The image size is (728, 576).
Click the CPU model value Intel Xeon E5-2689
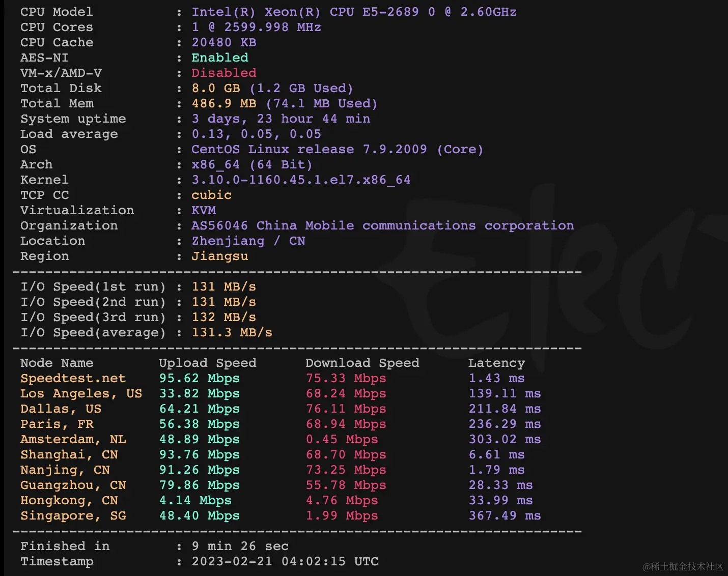tap(354, 12)
